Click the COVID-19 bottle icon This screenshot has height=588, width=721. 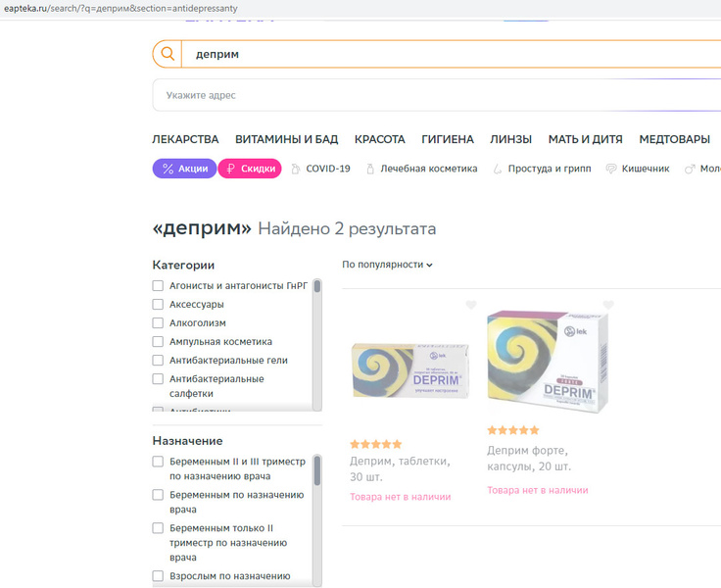pyautogui.click(x=296, y=169)
